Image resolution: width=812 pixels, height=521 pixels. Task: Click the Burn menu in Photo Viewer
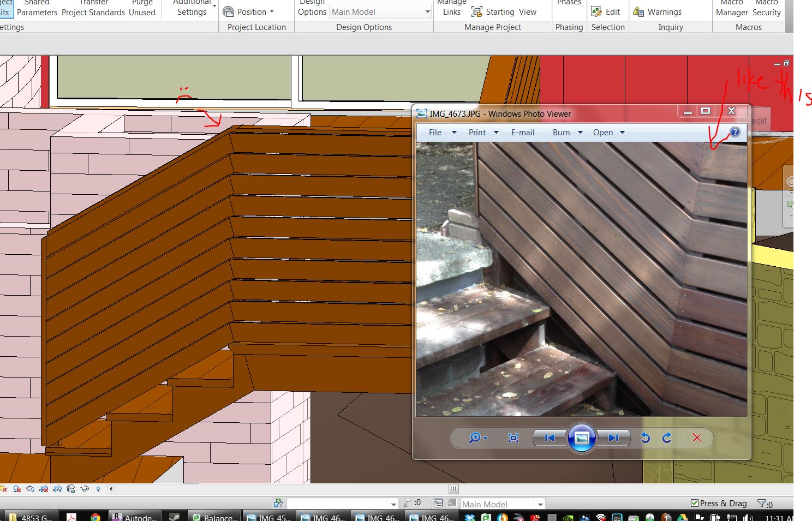pyautogui.click(x=561, y=132)
